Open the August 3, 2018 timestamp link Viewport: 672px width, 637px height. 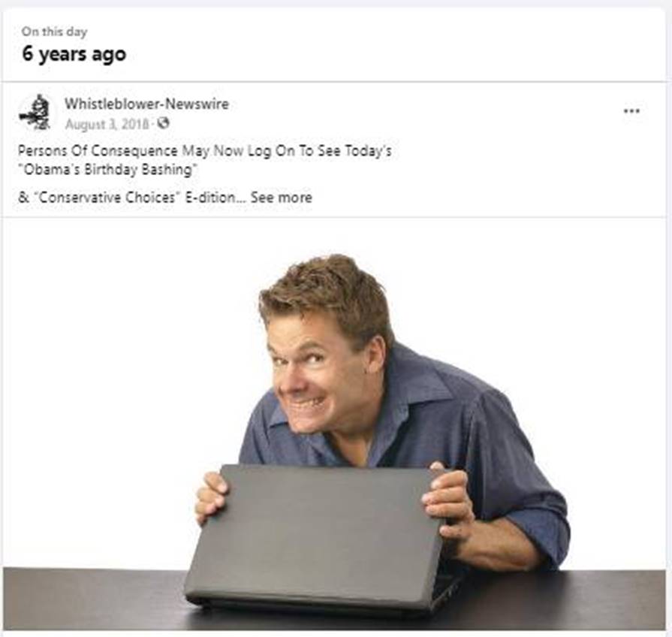[x=107, y=124]
